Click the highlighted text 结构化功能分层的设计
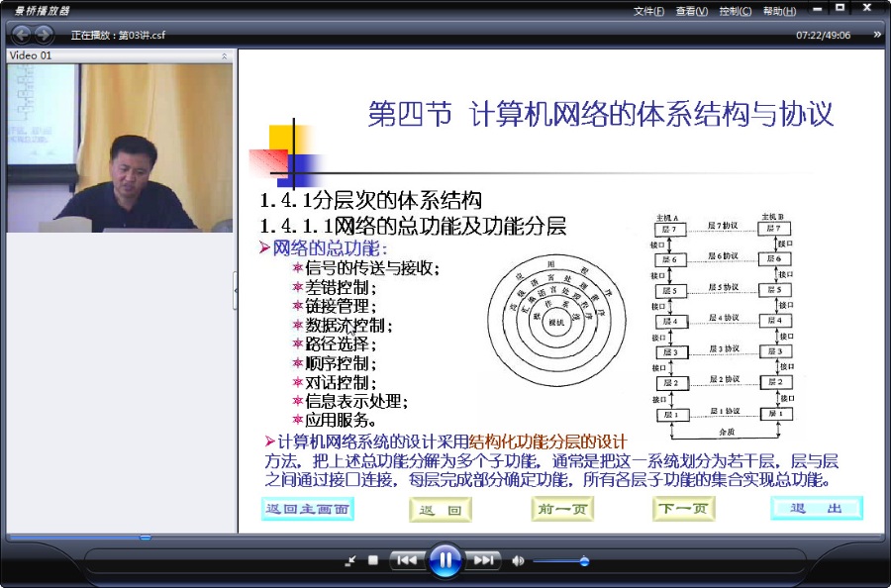The height and width of the screenshot is (588, 891). pos(547,441)
